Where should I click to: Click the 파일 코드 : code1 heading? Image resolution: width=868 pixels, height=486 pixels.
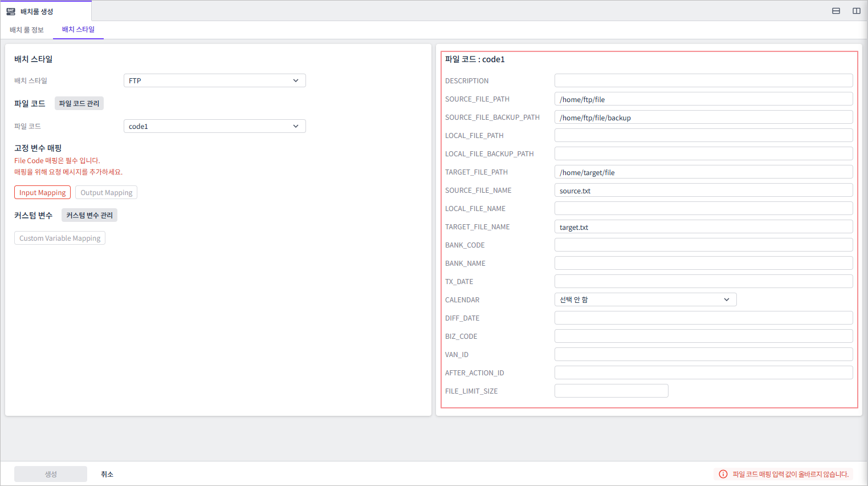475,59
